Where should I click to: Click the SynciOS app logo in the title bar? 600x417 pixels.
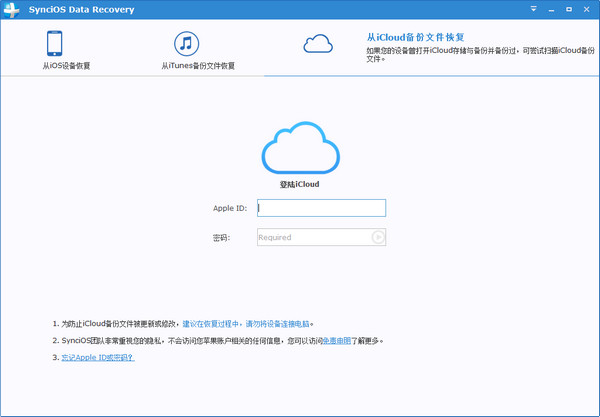(12, 9)
